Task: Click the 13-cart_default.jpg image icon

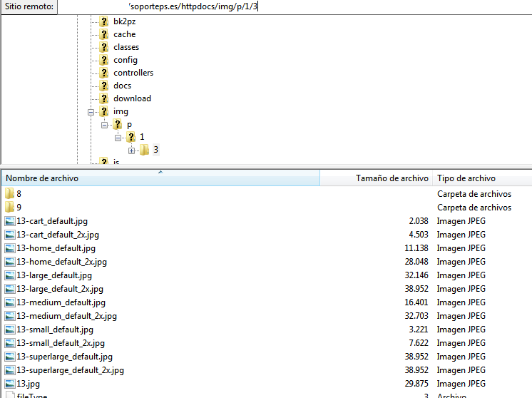Action: coord(10,221)
